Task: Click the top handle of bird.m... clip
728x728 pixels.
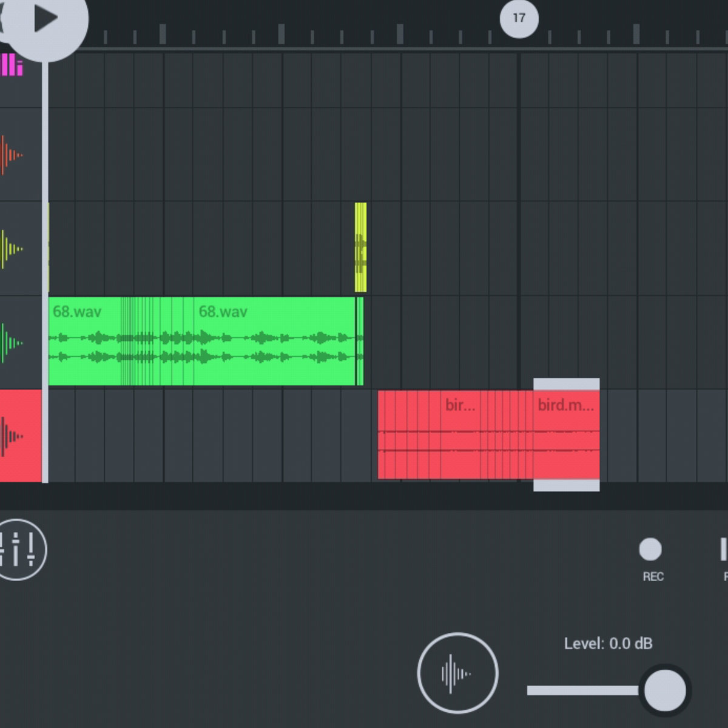Action: 566,384
